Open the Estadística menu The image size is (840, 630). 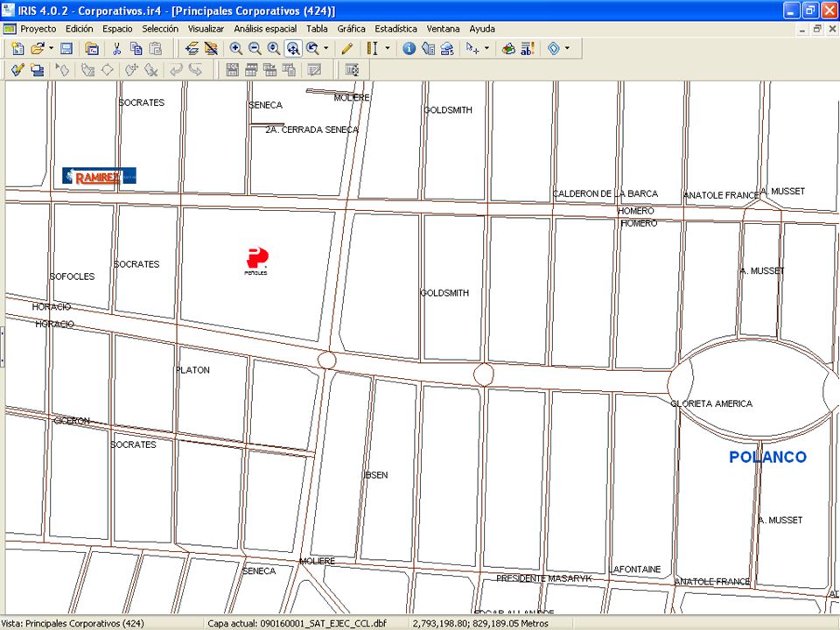point(395,29)
